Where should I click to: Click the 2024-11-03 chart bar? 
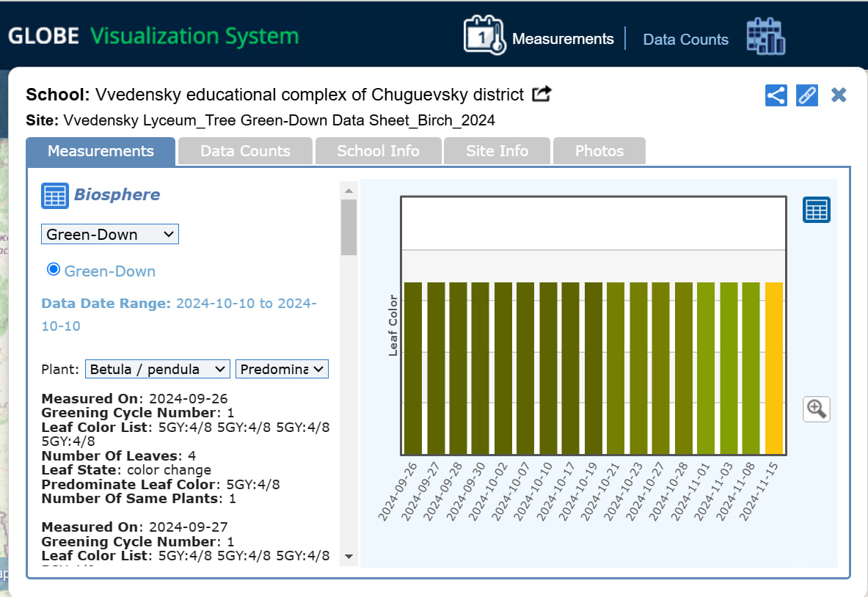point(729,368)
